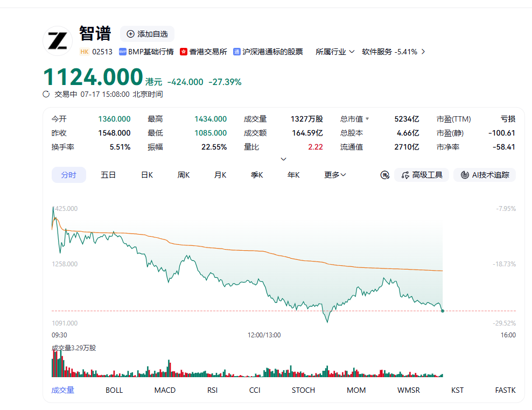Click the Hong Kong exchange flag icon
The image size is (532, 410).
click(x=184, y=52)
